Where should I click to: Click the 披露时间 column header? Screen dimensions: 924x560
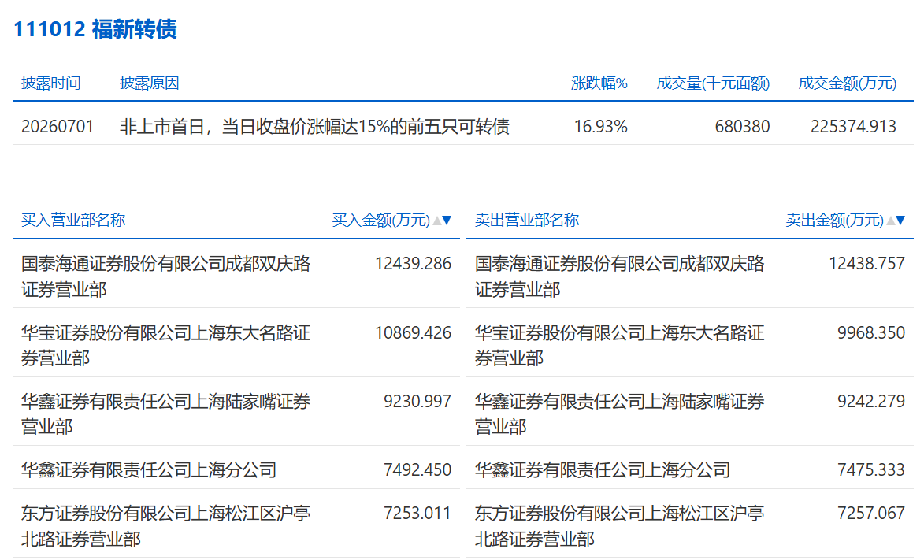click(x=50, y=83)
